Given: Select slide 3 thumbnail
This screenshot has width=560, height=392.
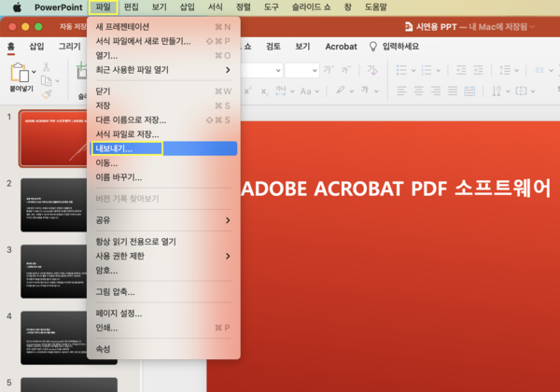Looking at the screenshot, I should pyautogui.click(x=53, y=272).
